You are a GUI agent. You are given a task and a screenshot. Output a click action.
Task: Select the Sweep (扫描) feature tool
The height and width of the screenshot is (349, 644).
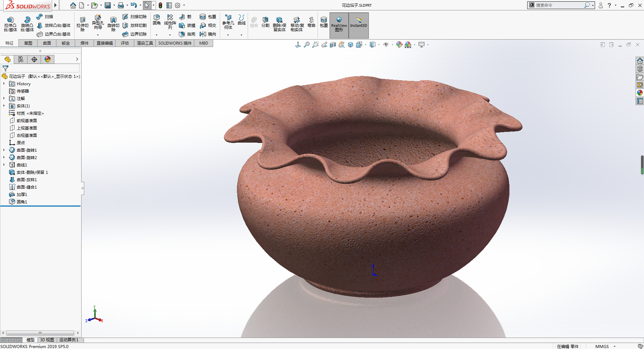(45, 16)
